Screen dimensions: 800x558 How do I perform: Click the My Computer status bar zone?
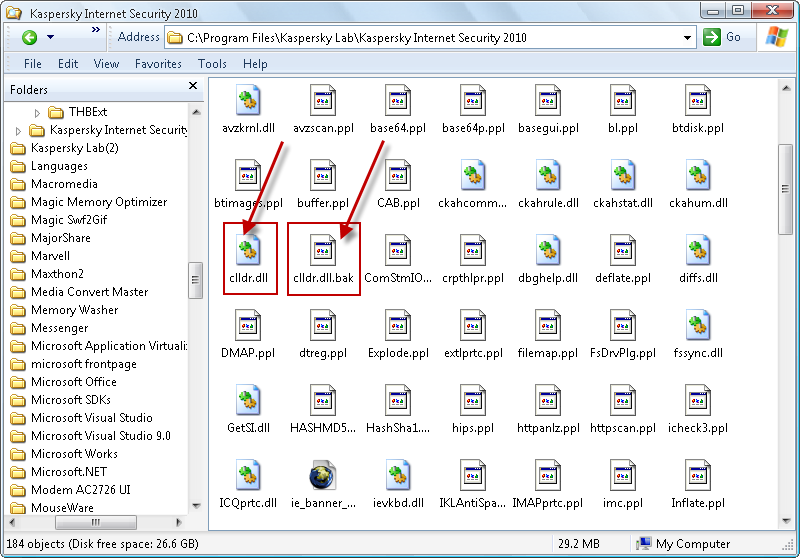click(x=684, y=544)
